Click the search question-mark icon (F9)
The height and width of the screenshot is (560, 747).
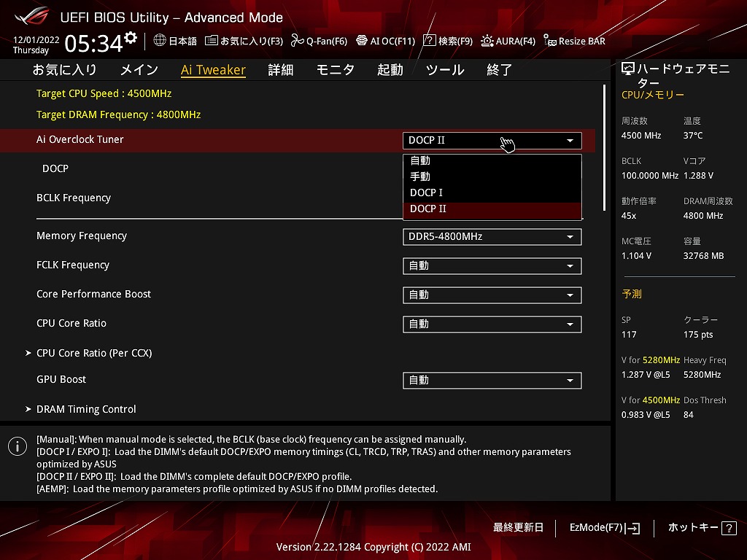point(429,41)
